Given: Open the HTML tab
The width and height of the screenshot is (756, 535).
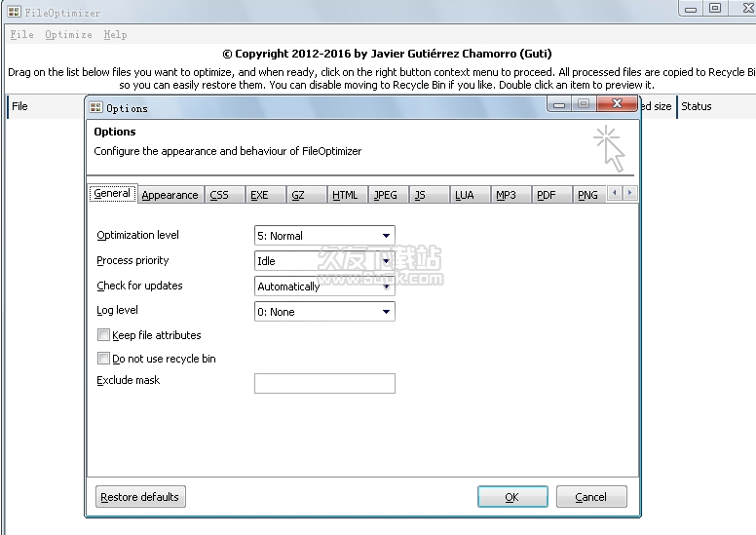Looking at the screenshot, I should (x=347, y=195).
